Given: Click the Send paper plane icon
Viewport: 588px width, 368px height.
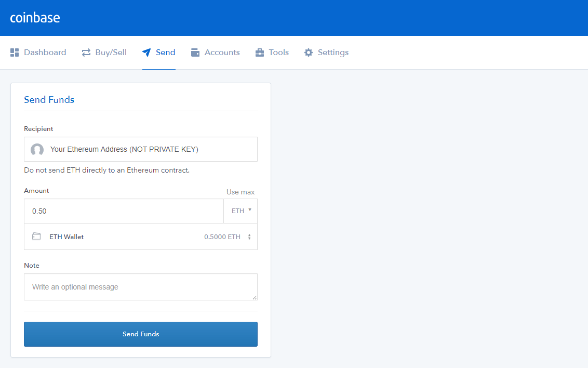Looking at the screenshot, I should [x=146, y=52].
